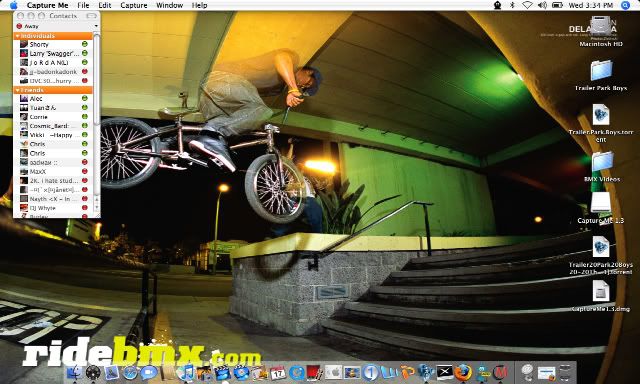Select the BMX Videos desktop folder

click(x=602, y=166)
